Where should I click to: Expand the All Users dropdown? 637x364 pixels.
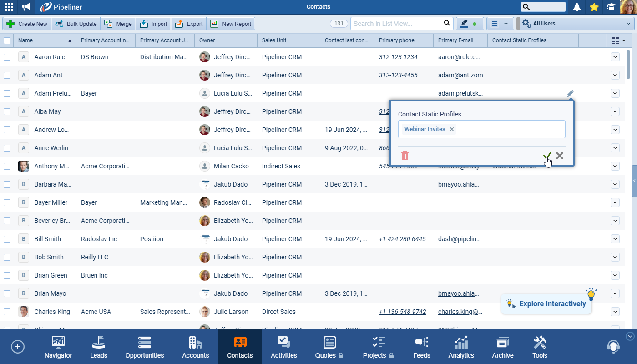click(628, 24)
